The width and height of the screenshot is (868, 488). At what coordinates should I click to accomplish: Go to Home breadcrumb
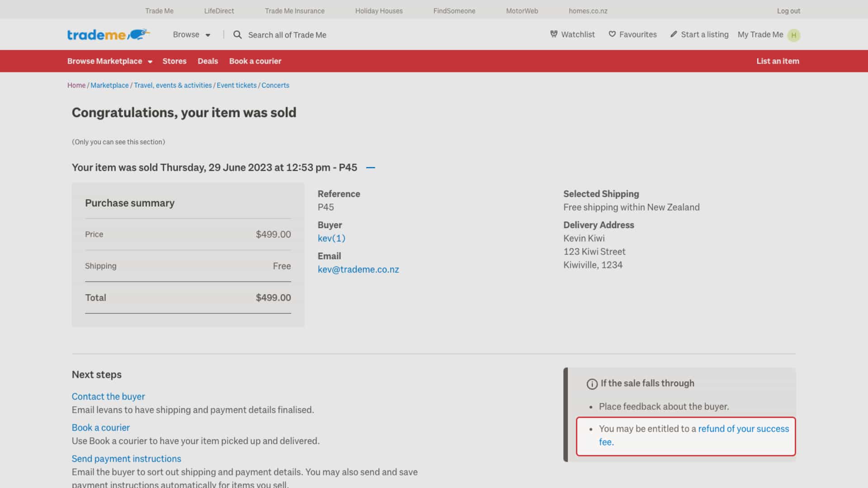tap(76, 85)
